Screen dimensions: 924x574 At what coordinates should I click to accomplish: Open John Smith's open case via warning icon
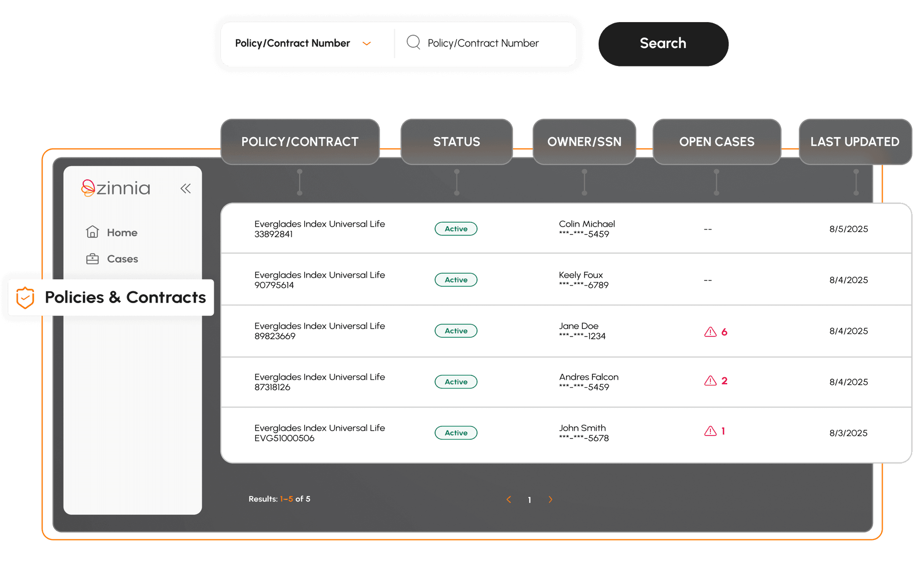709,431
